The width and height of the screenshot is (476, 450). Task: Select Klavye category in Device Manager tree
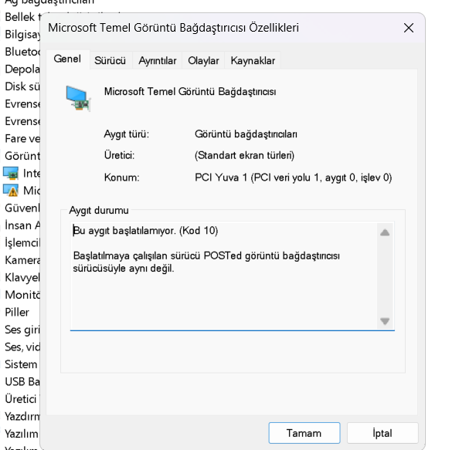tap(22, 277)
